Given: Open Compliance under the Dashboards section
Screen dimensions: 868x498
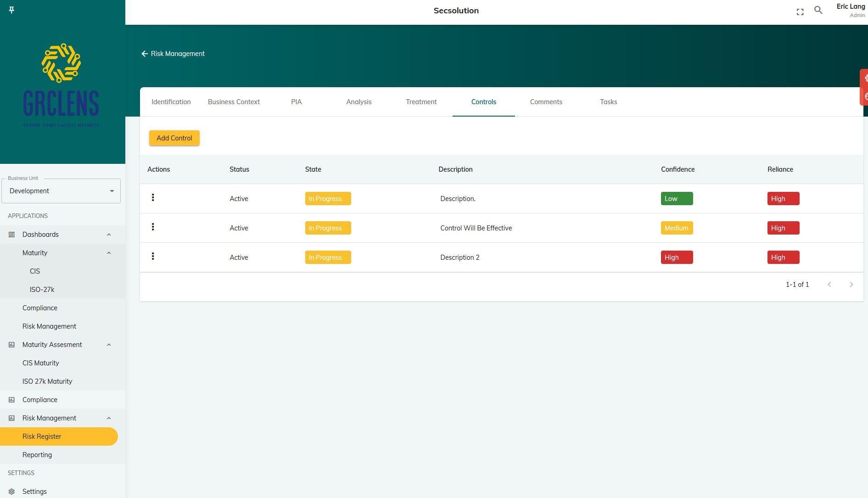Looking at the screenshot, I should 40,308.
